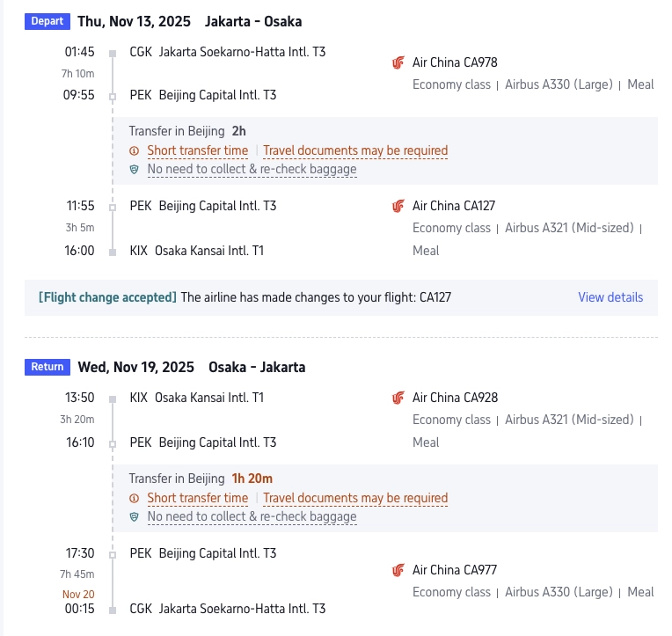672x636 pixels.
Task: Click return No need to re-check baggage note
Action: click(252, 517)
